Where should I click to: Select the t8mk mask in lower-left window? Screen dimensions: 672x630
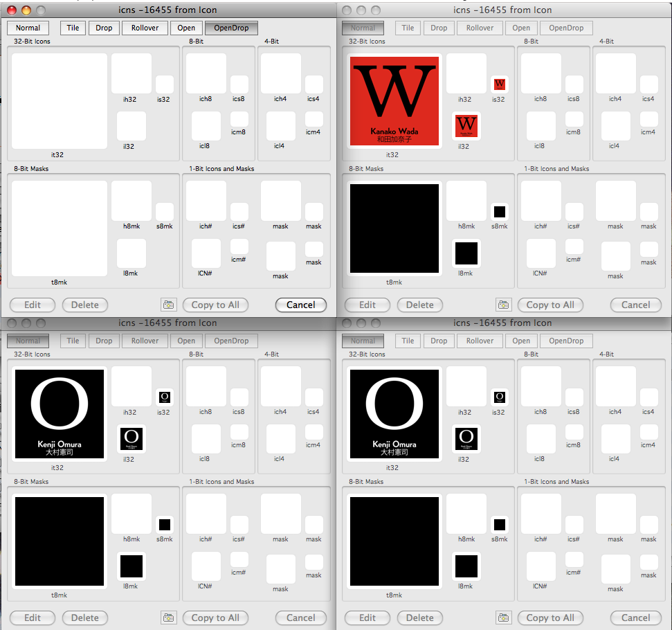[60, 541]
